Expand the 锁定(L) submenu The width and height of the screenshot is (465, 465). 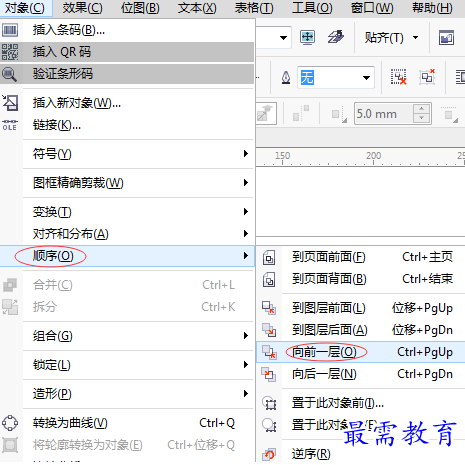(x=127, y=365)
